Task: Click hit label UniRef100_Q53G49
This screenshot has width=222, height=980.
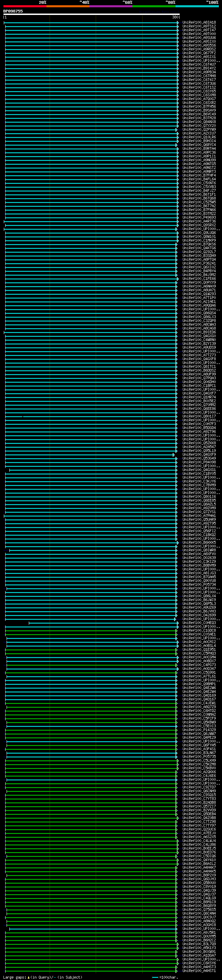Action: pyautogui.click(x=199, y=458)
